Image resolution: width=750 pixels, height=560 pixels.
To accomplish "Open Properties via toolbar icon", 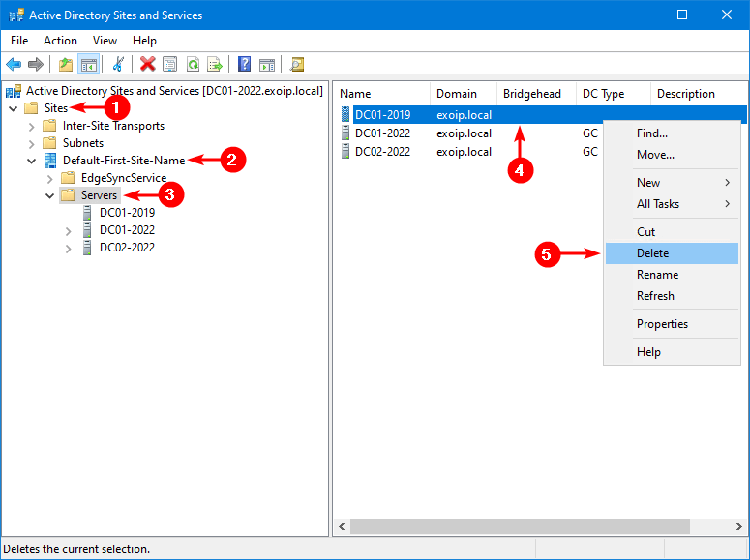I will [x=170, y=64].
